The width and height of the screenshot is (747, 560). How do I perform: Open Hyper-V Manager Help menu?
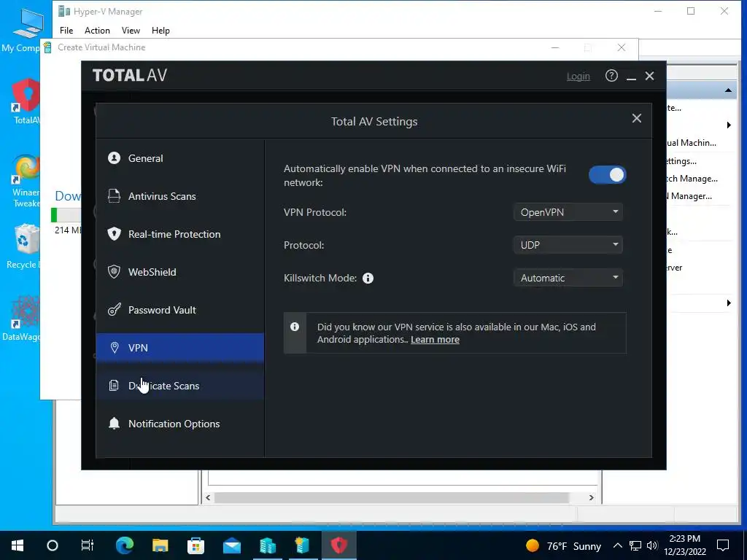pos(160,31)
